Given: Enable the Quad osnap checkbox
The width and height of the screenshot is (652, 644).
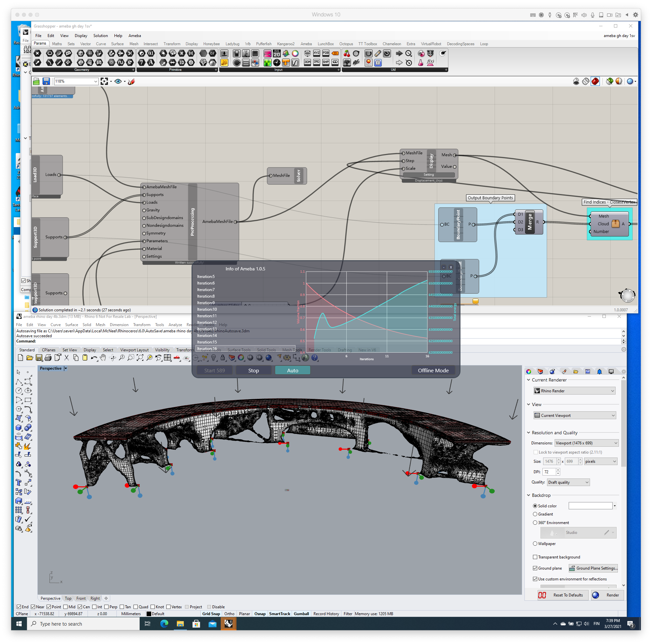Looking at the screenshot, I should pos(136,607).
